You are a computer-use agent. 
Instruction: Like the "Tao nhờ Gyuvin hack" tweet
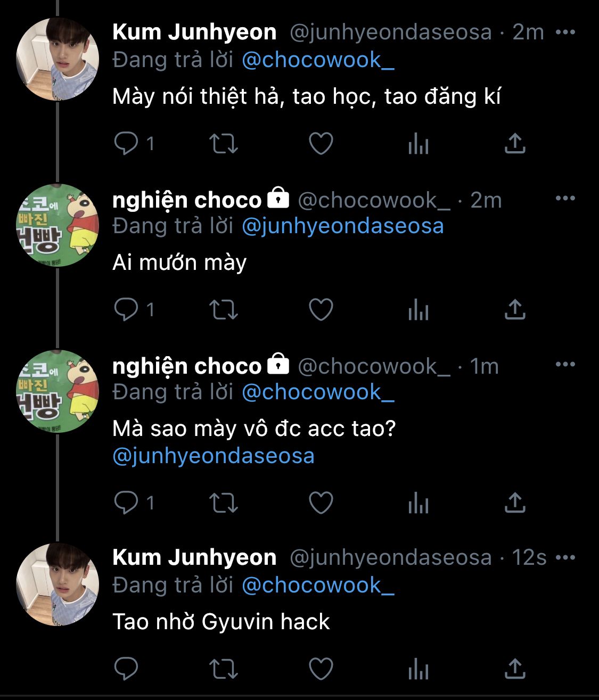pyautogui.click(x=321, y=669)
